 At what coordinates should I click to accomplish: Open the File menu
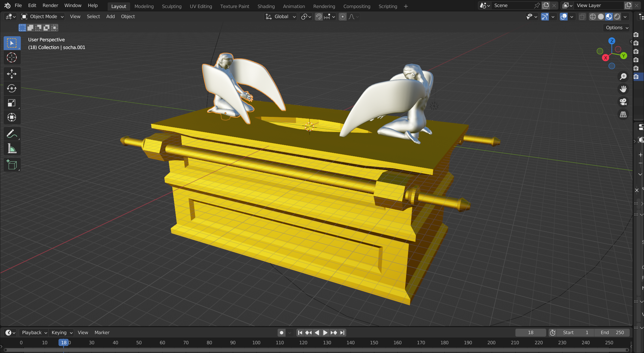click(18, 5)
